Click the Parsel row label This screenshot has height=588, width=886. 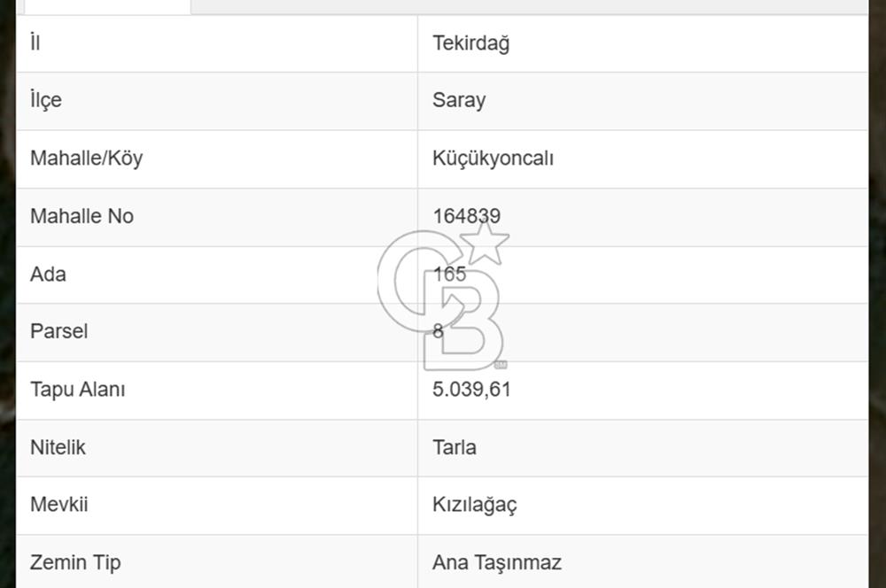pos(58,331)
